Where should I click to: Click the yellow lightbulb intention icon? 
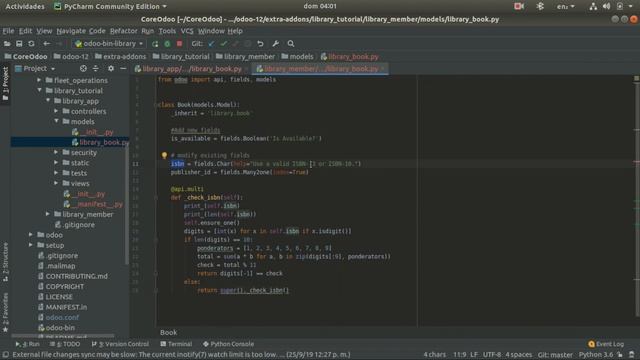[164, 155]
